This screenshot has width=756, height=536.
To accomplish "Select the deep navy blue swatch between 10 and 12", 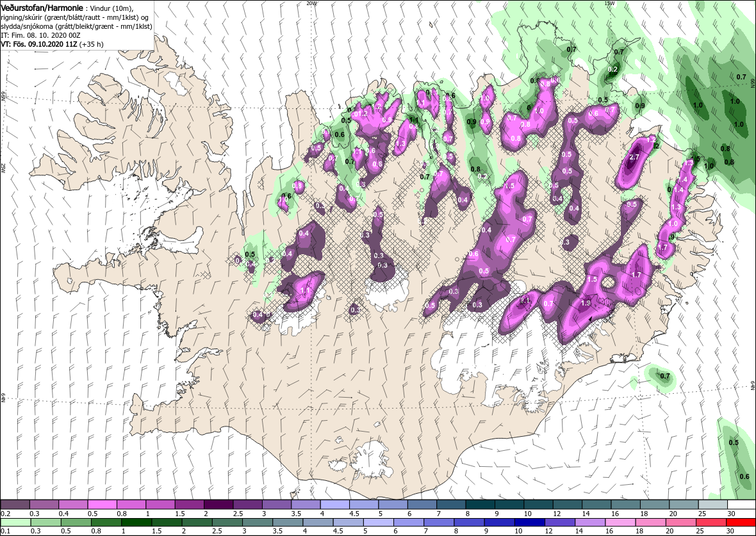I will 529,523.
